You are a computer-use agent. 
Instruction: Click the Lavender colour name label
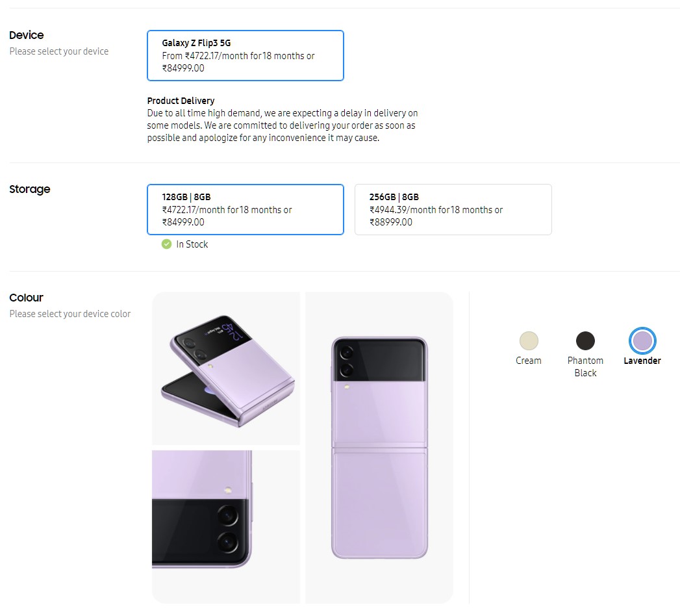642,361
